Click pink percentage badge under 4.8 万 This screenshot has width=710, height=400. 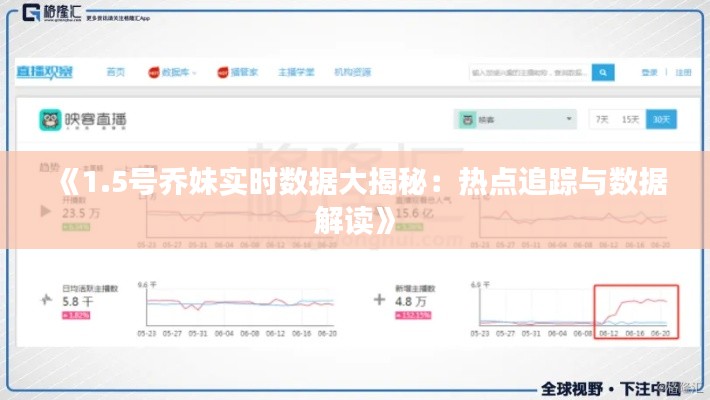[x=413, y=315]
